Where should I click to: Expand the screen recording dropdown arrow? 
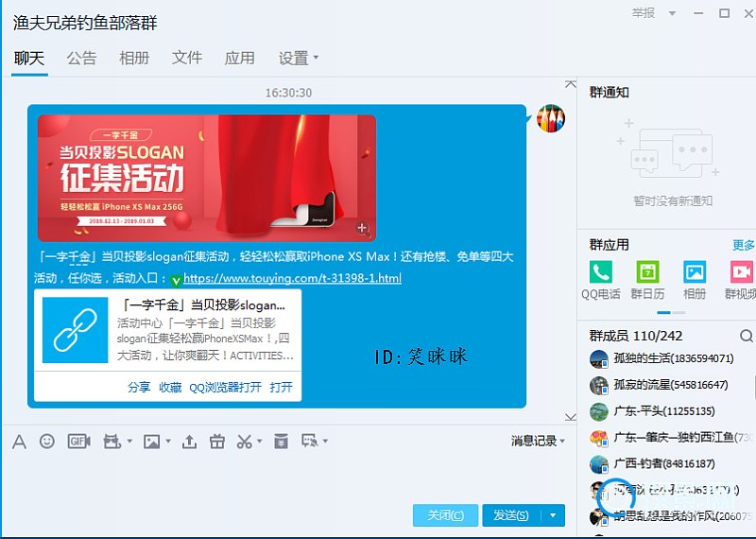tap(129, 441)
